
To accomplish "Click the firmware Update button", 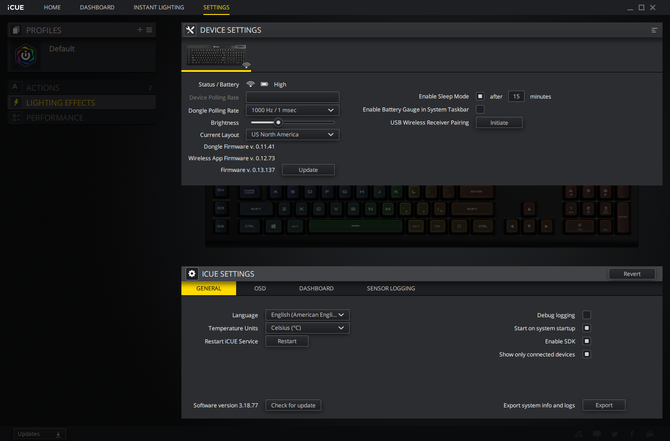I will point(308,170).
